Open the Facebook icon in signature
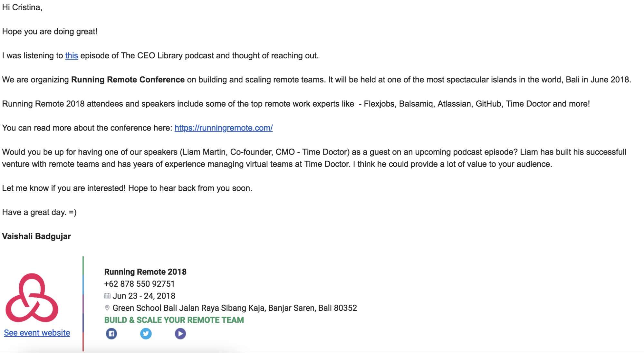 [x=111, y=334]
